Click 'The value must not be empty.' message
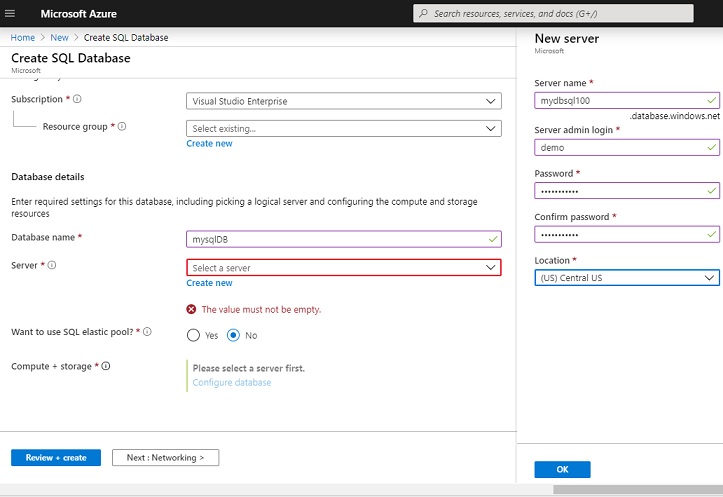723x497 pixels. pyautogui.click(x=261, y=310)
